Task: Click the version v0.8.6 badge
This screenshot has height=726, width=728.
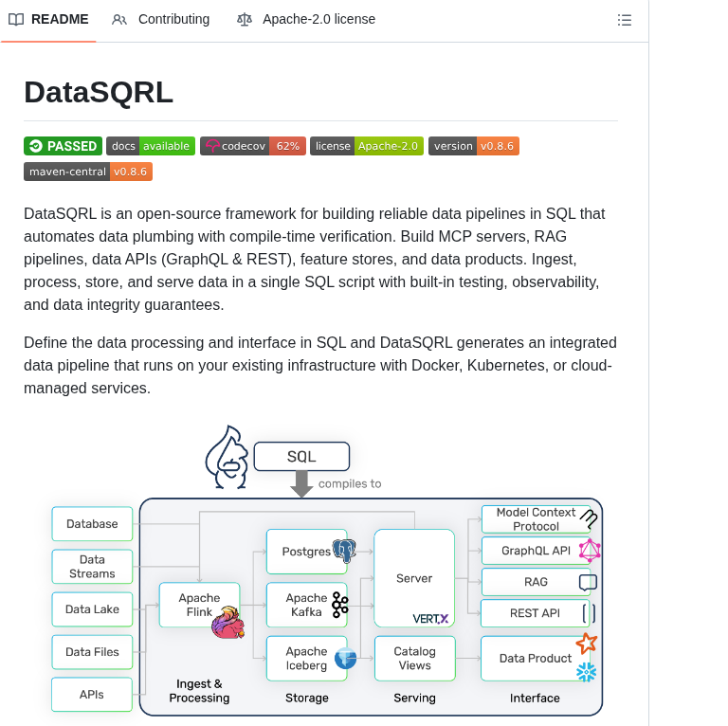Action: point(473,146)
